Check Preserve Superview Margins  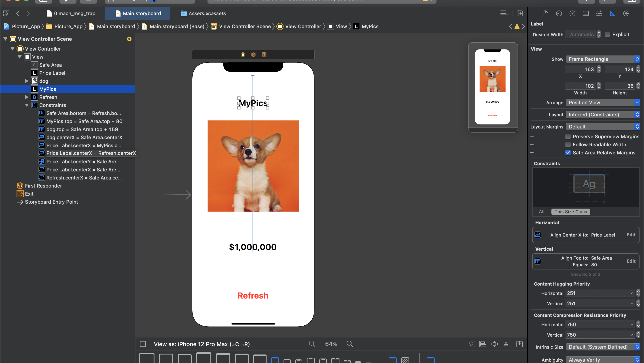[x=568, y=137]
